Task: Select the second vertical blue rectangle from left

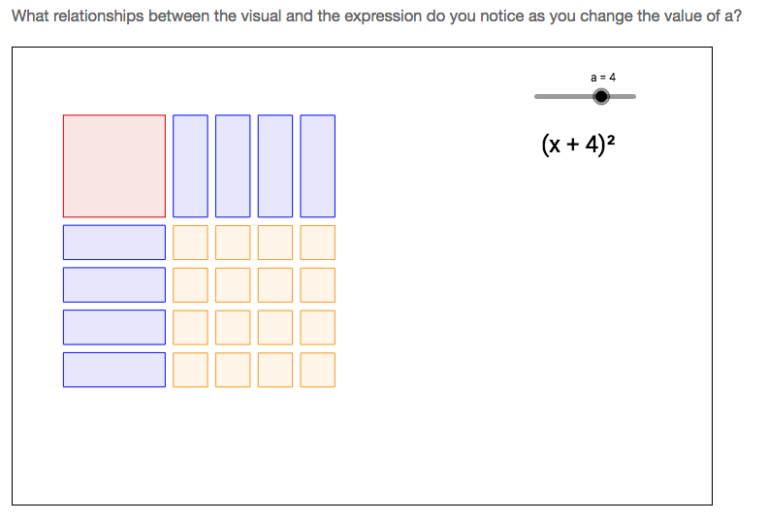Action: tap(233, 166)
